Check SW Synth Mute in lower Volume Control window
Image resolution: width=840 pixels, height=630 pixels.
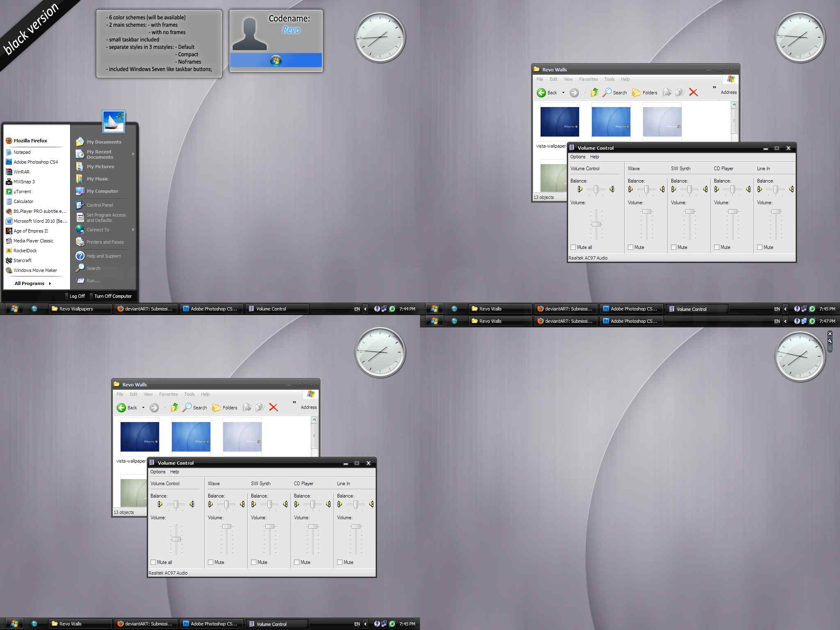[253, 562]
